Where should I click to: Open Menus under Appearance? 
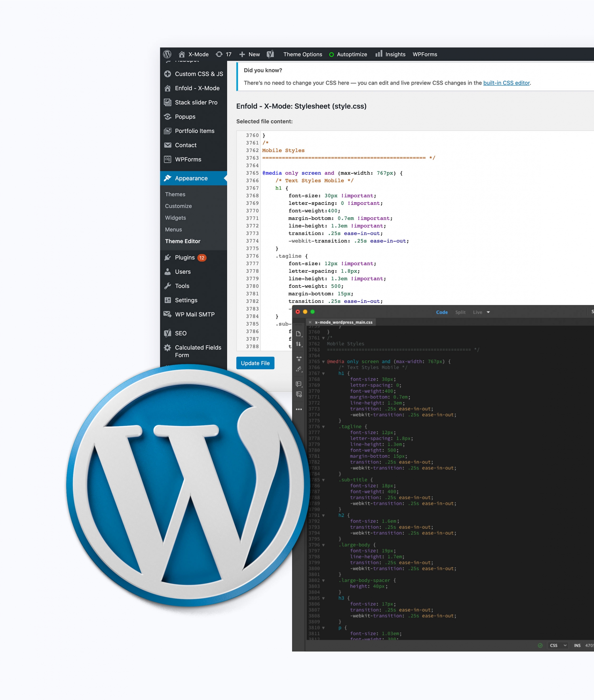click(x=173, y=230)
